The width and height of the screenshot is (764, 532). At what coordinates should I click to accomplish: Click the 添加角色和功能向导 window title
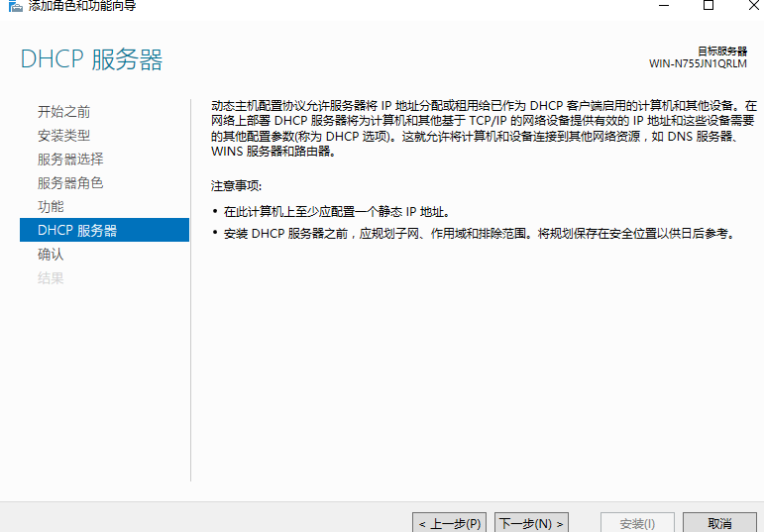(x=82, y=6)
